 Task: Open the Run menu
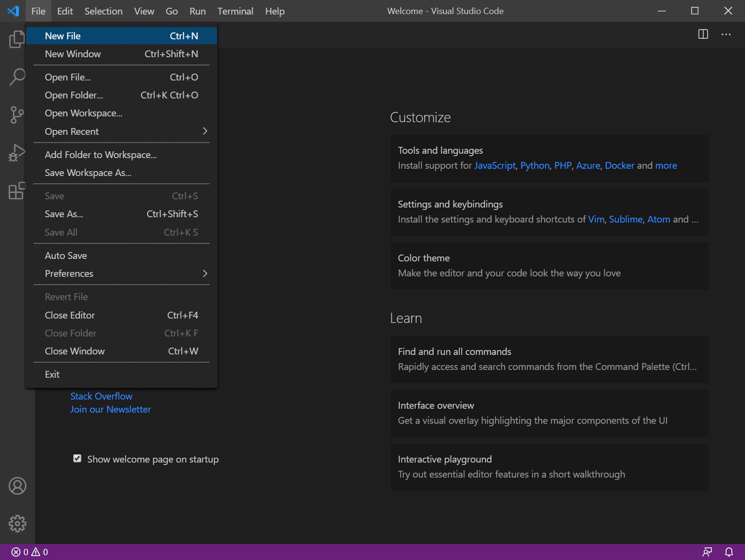pos(197,11)
